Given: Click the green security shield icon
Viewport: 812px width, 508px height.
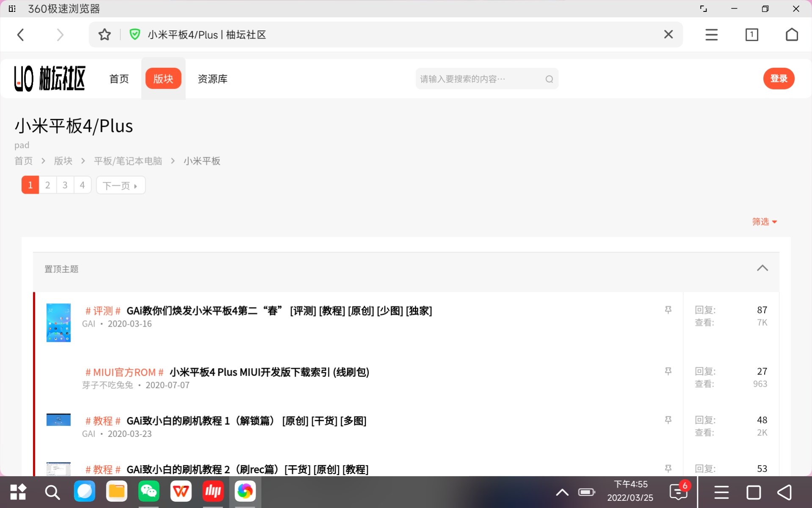Looking at the screenshot, I should 135,35.
